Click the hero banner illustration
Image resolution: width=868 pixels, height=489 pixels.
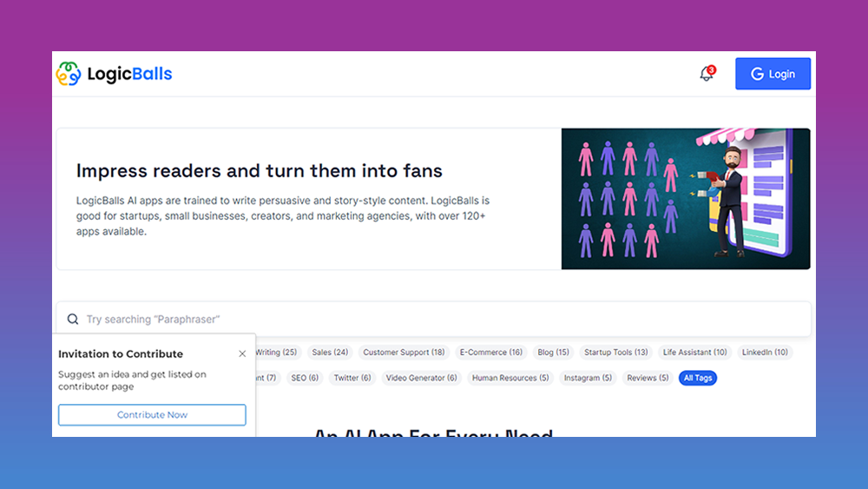(686, 199)
